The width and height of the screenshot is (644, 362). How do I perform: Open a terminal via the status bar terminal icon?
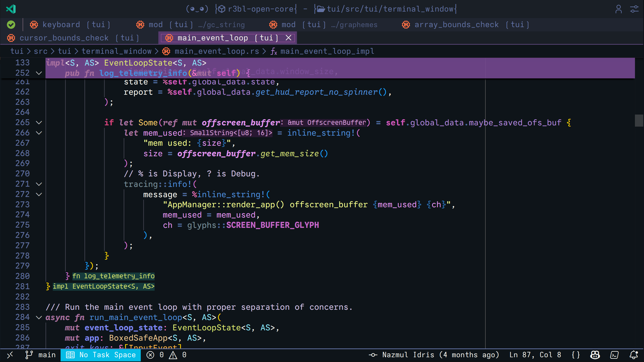[614, 355]
